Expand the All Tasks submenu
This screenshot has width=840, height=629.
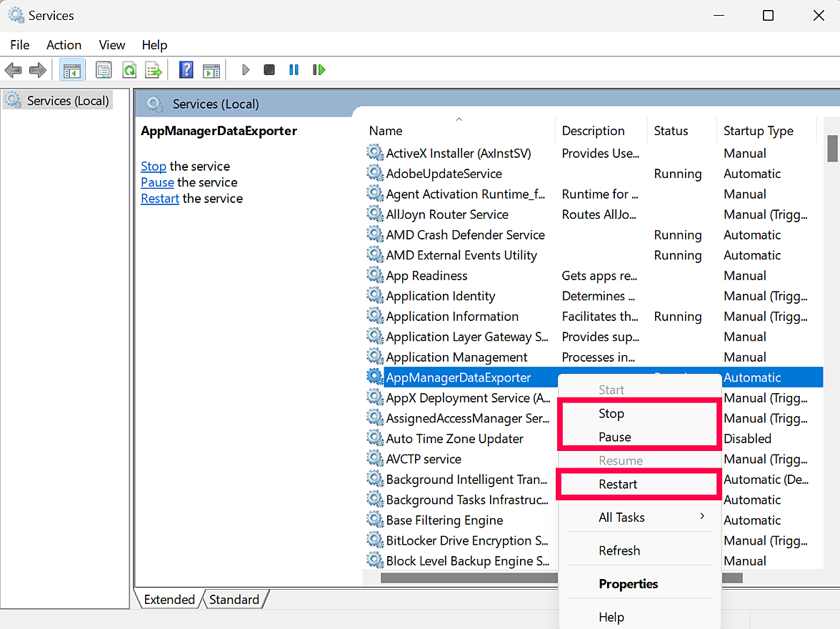pyautogui.click(x=621, y=517)
